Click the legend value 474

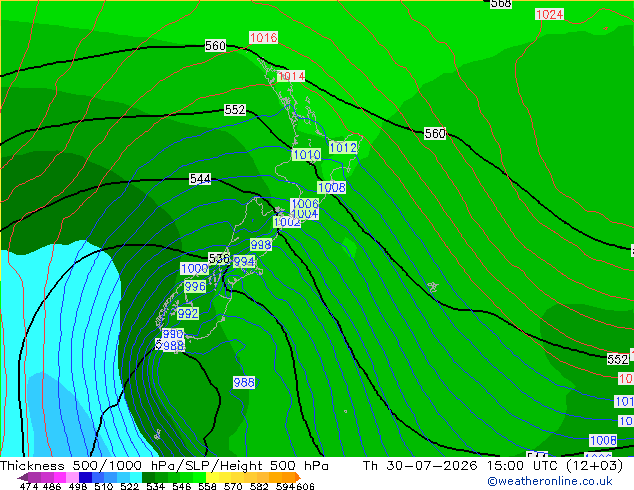(x=29, y=486)
